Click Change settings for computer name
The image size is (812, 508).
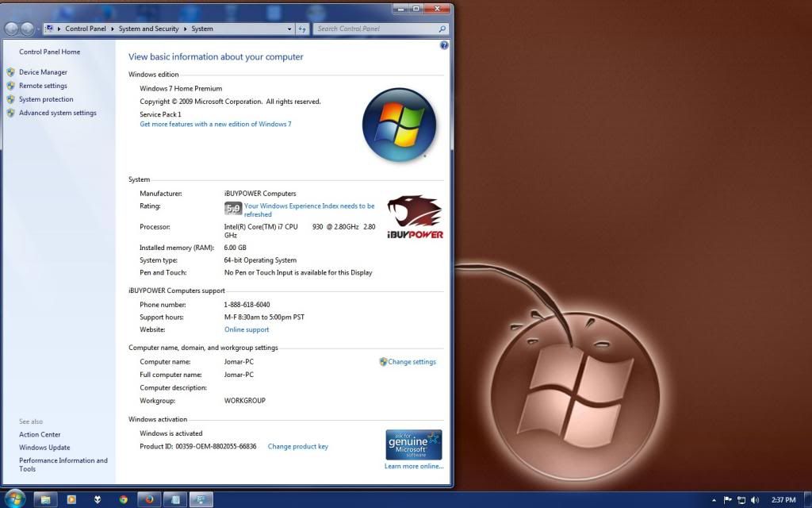[412, 362]
